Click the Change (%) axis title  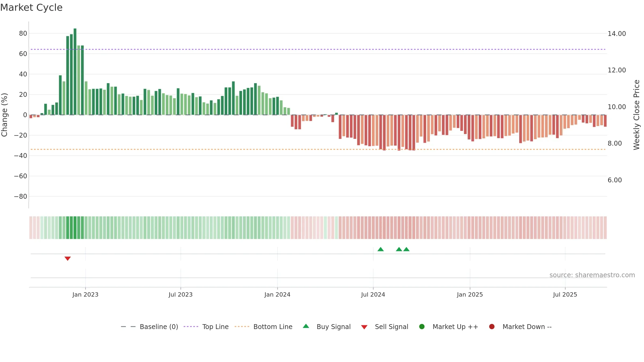[x=4, y=115]
